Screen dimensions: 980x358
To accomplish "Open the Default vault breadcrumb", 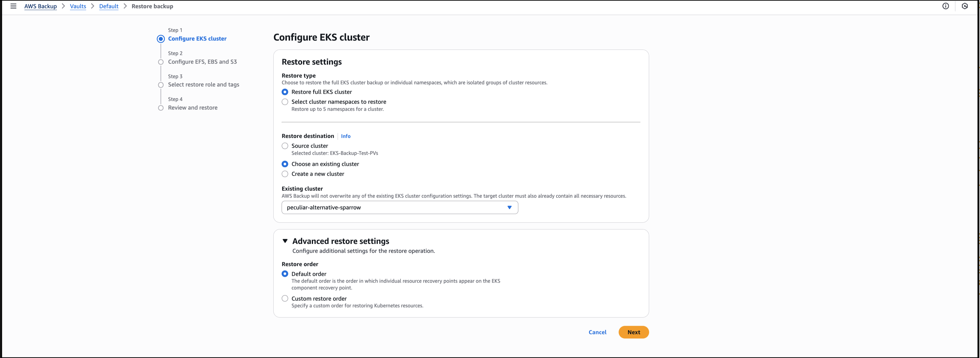I will click(x=109, y=6).
